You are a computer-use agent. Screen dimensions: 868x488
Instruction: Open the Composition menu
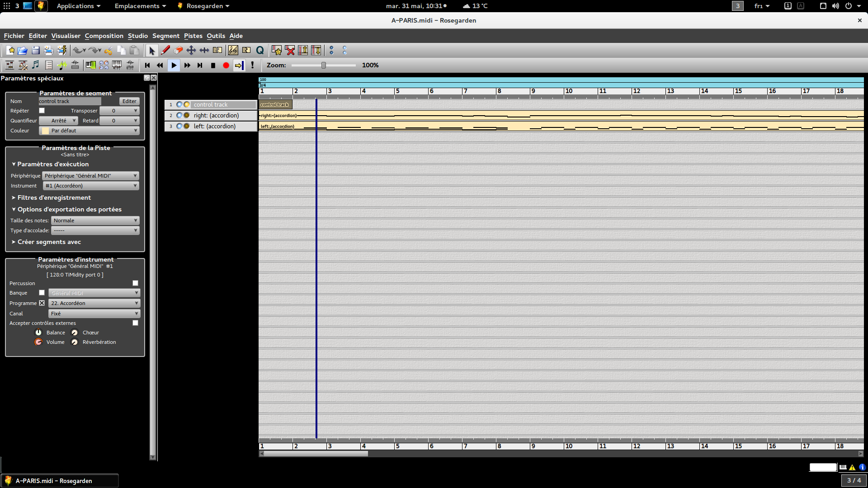pos(104,36)
